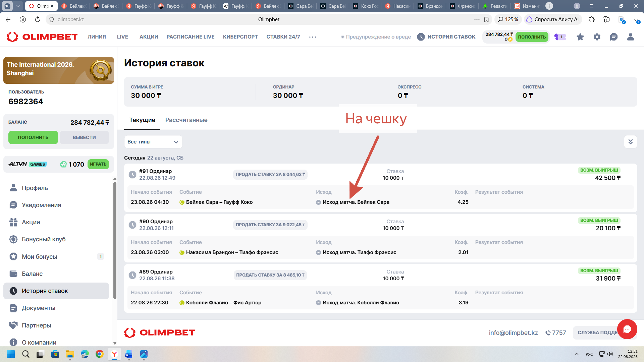
Task: Select the Текущие tab
Action: point(142,120)
